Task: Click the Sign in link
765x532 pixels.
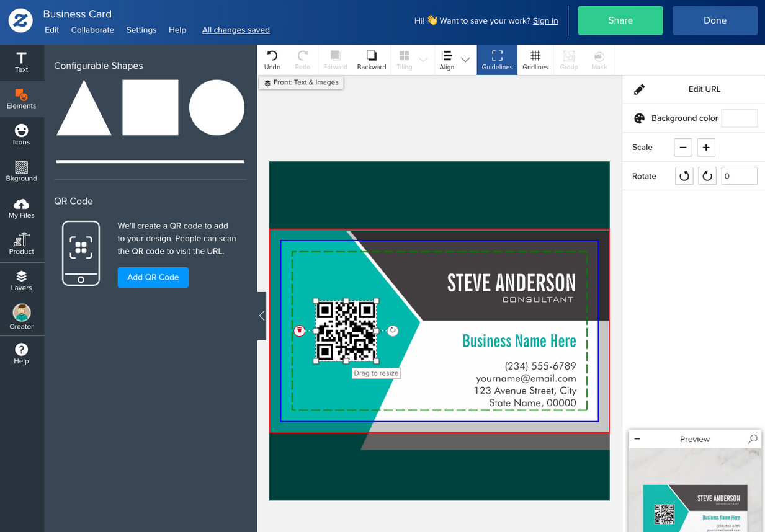Action: point(545,20)
